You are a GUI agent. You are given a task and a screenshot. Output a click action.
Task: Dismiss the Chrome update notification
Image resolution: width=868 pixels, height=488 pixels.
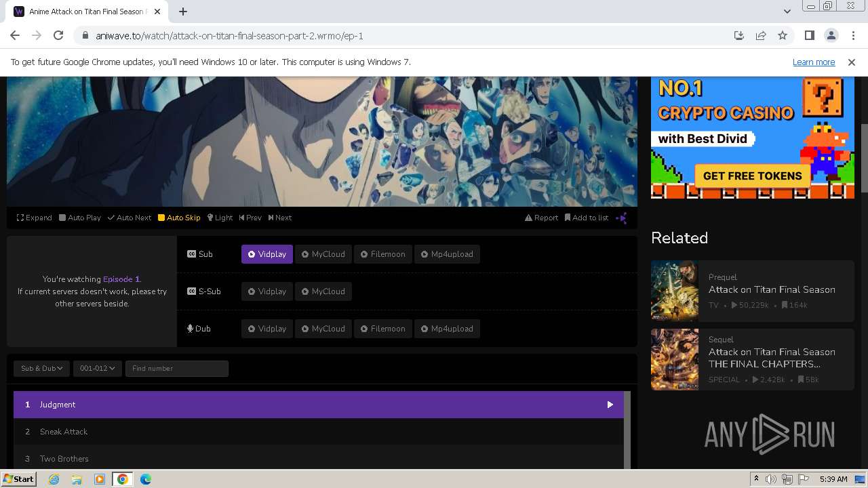(852, 62)
